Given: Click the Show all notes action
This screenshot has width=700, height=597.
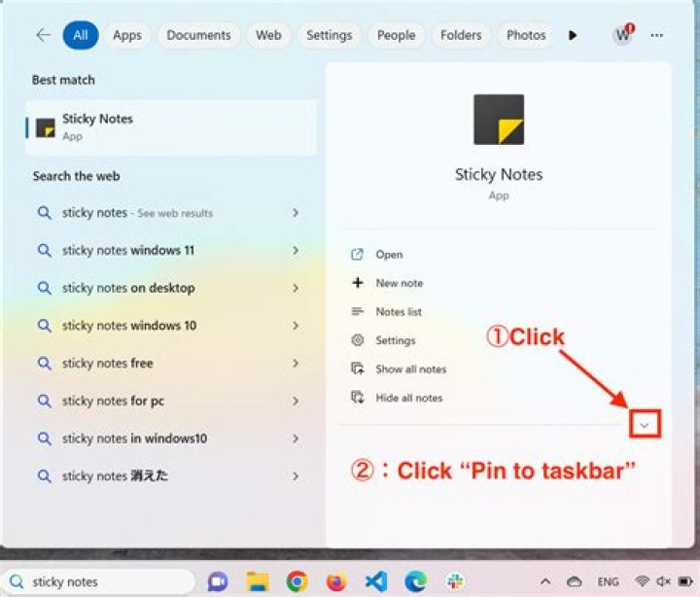Looking at the screenshot, I should pos(410,369).
